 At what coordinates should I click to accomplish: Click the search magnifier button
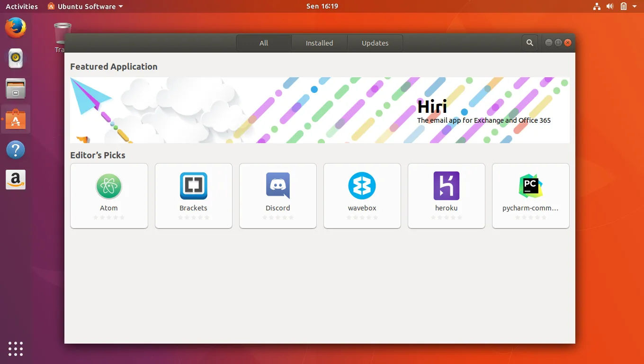(x=529, y=43)
